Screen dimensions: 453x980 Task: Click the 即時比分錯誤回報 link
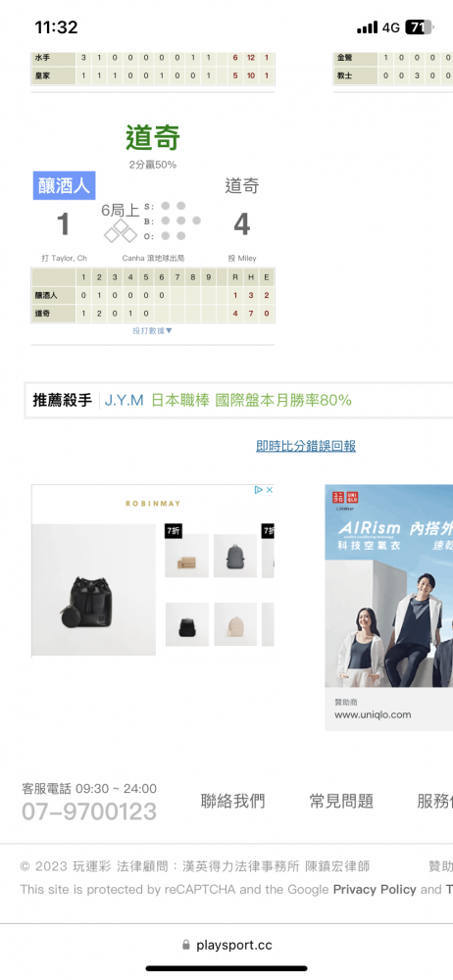(306, 446)
